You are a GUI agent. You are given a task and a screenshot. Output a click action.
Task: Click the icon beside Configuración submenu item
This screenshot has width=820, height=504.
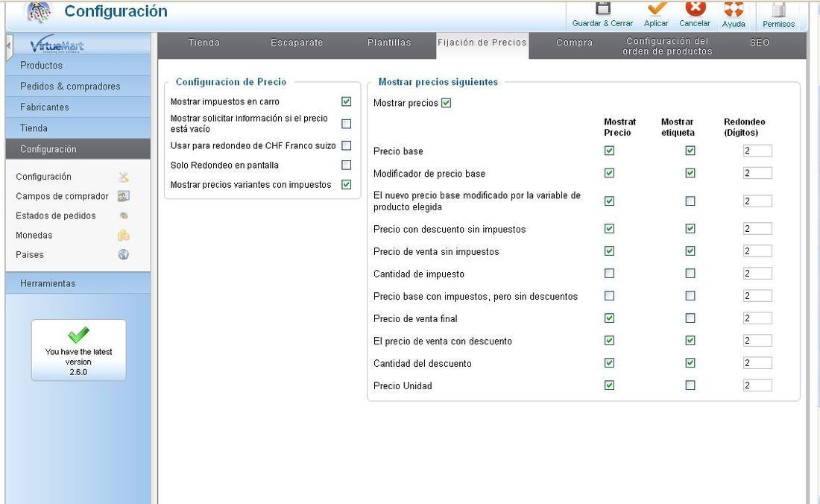pyautogui.click(x=124, y=177)
